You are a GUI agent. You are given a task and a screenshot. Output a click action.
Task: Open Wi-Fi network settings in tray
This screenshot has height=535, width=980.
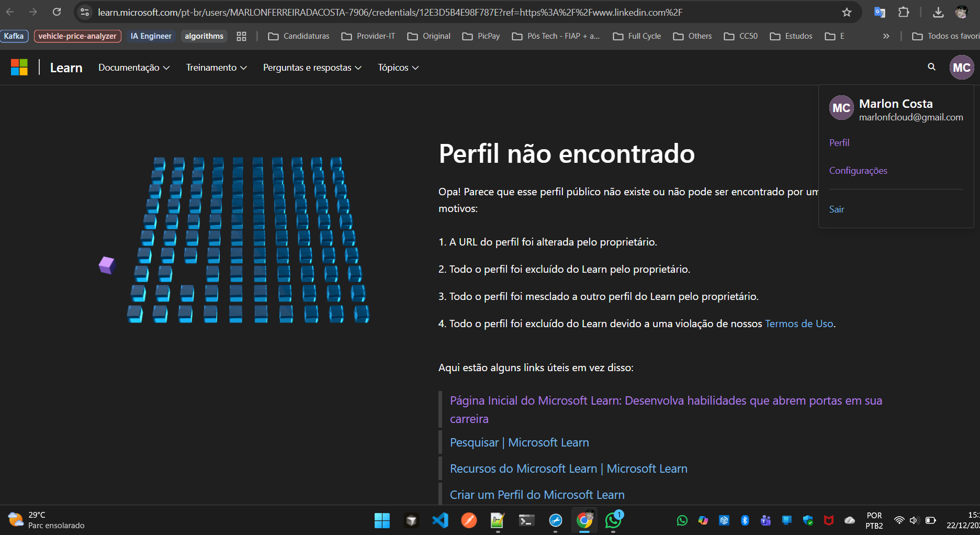(899, 520)
